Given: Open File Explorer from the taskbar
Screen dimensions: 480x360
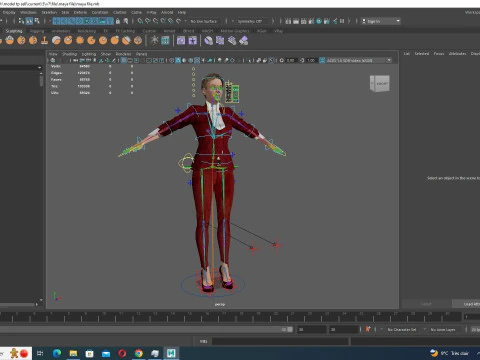Looking at the screenshot, I should point(73,353).
